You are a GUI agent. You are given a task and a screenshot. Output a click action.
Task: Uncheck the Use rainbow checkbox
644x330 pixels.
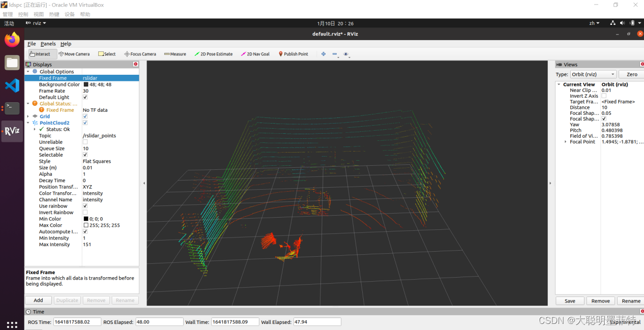(x=85, y=206)
